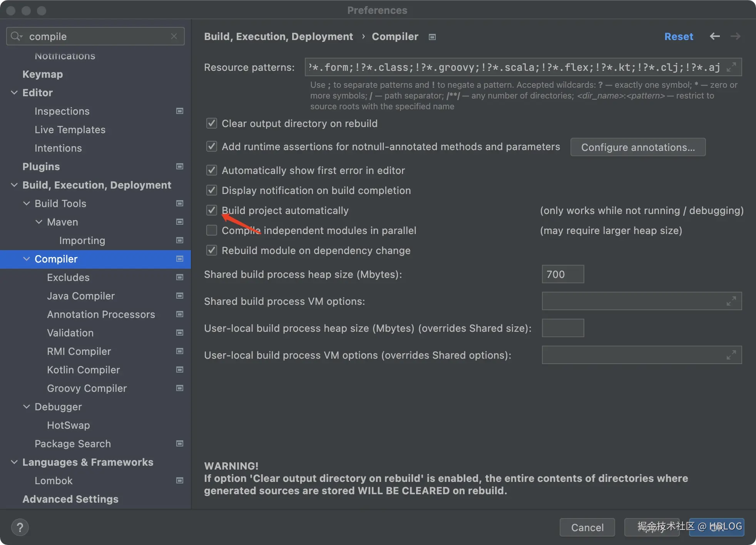Collapse the Debugger tree node
The width and height of the screenshot is (756, 545).
tap(27, 407)
